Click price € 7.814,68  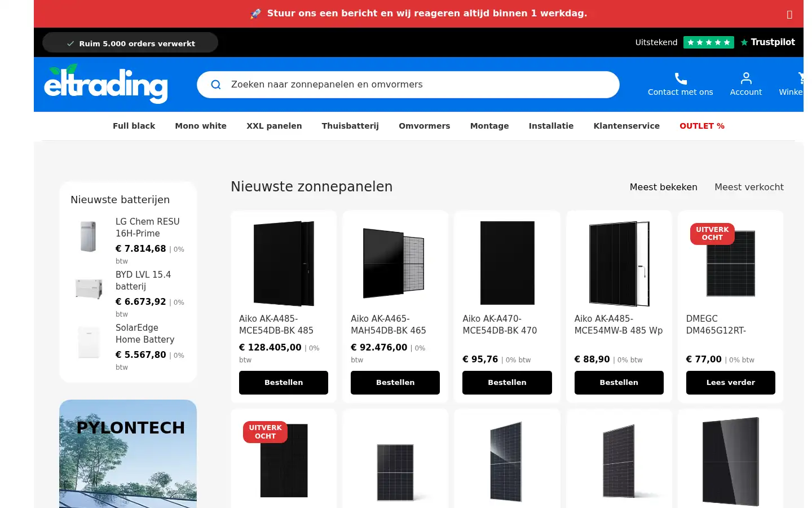tap(141, 249)
